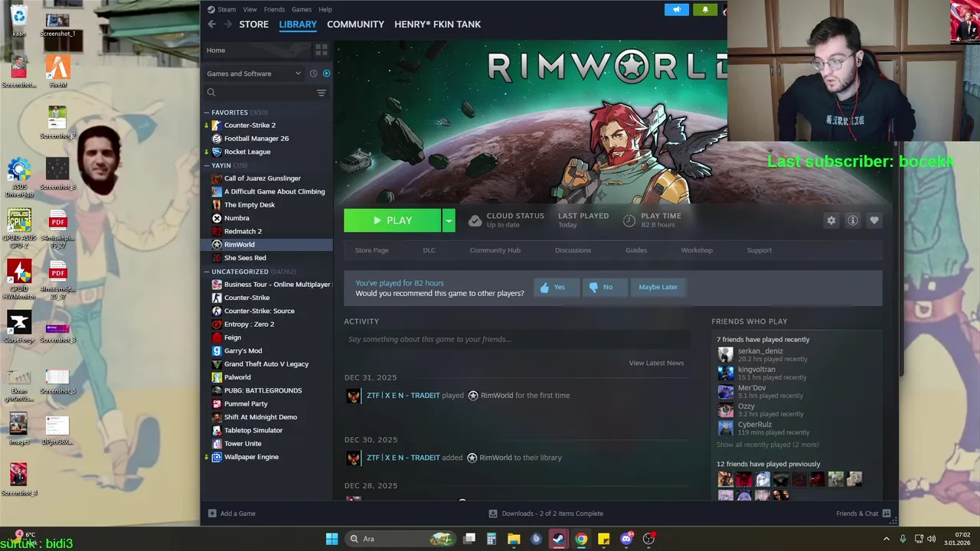Image resolution: width=980 pixels, height=551 pixels.
Task: Open the Play Time clock icon
Action: pyautogui.click(x=629, y=220)
